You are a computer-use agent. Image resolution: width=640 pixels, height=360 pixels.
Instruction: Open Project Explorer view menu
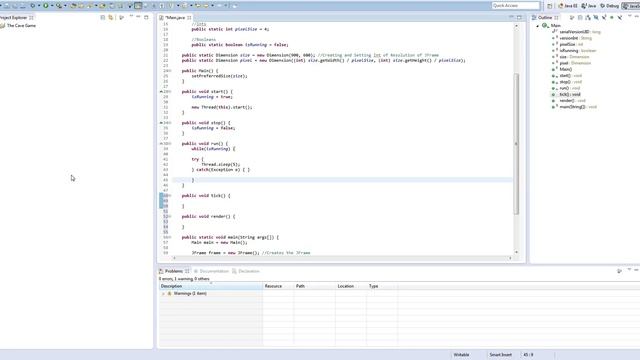131,17
